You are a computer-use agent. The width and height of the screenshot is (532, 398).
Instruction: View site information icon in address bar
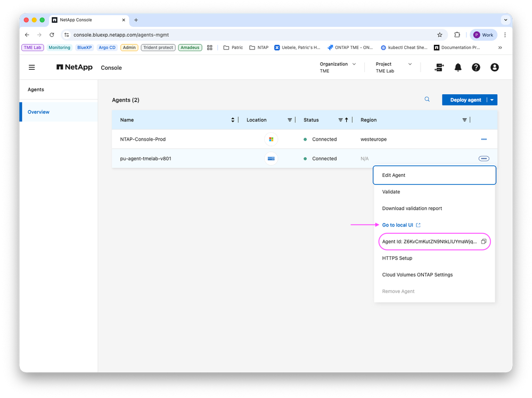tap(67, 35)
